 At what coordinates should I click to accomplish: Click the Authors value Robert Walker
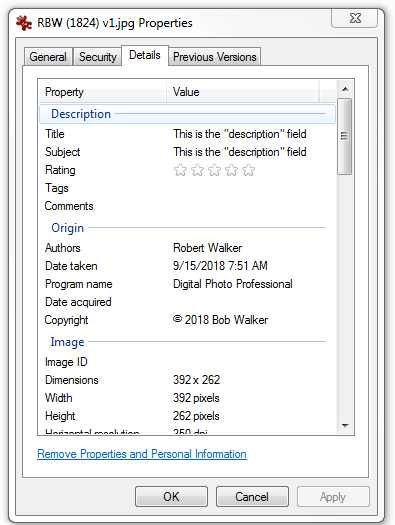coord(207,248)
